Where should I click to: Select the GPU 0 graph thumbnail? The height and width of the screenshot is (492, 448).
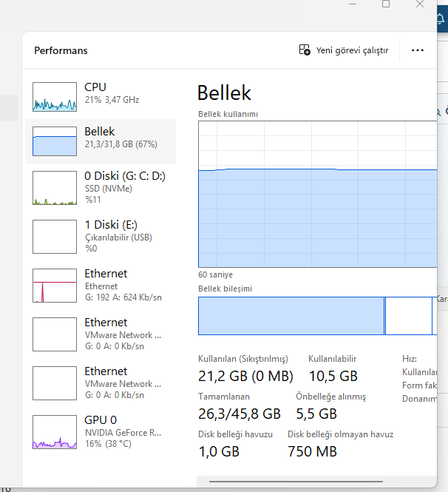(55, 431)
